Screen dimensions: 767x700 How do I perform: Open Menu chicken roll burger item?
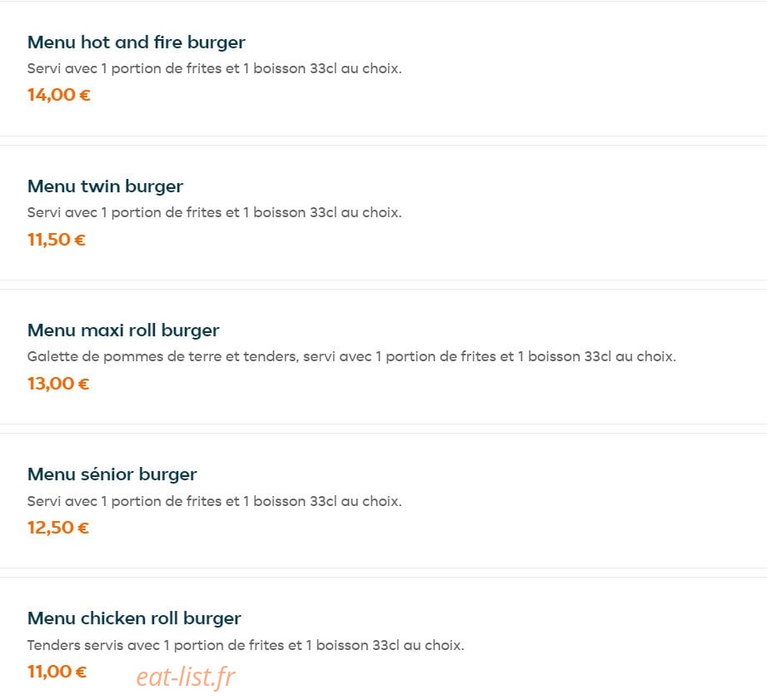click(x=134, y=619)
